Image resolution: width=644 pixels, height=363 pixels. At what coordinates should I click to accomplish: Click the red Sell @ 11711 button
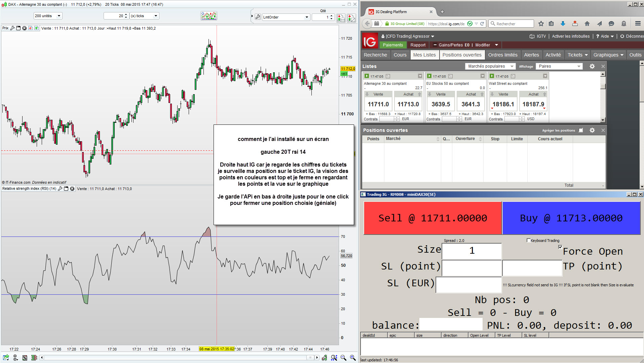[433, 218]
